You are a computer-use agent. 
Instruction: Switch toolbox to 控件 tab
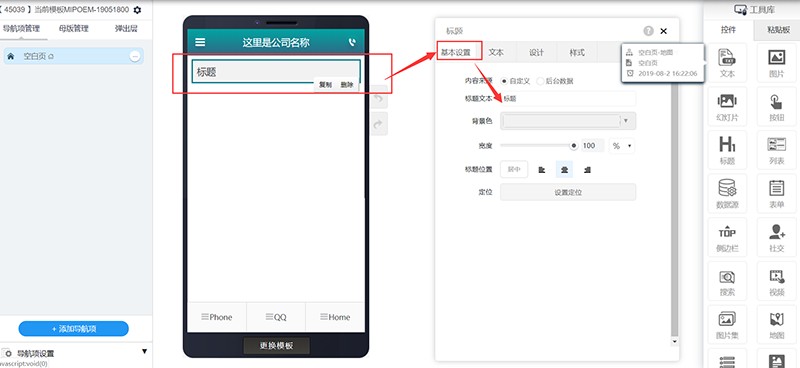tap(728, 30)
